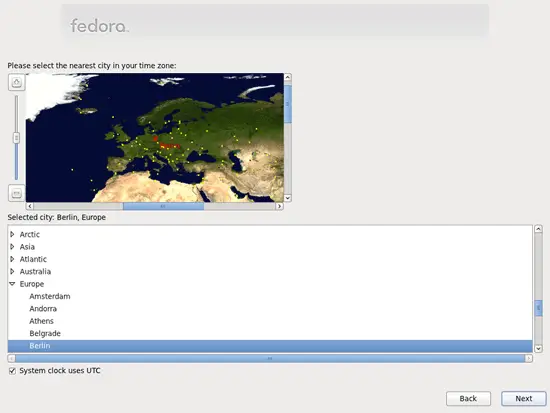Toggle the System clock uses UTC checkbox

click(12, 371)
